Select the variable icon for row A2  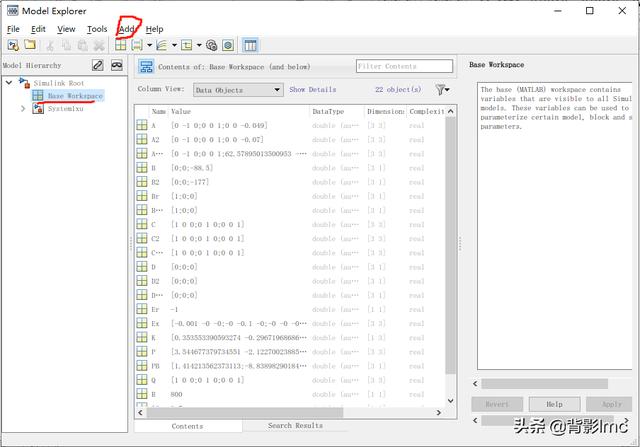pos(142,139)
